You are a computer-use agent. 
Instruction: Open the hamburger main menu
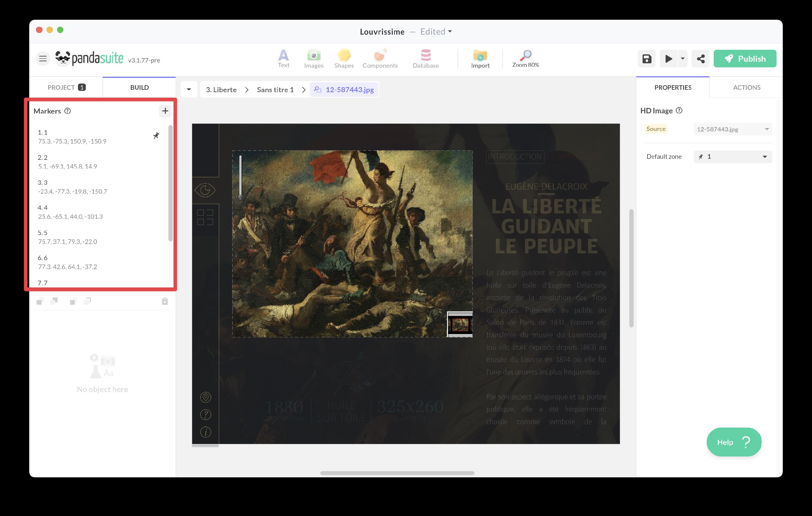43,59
